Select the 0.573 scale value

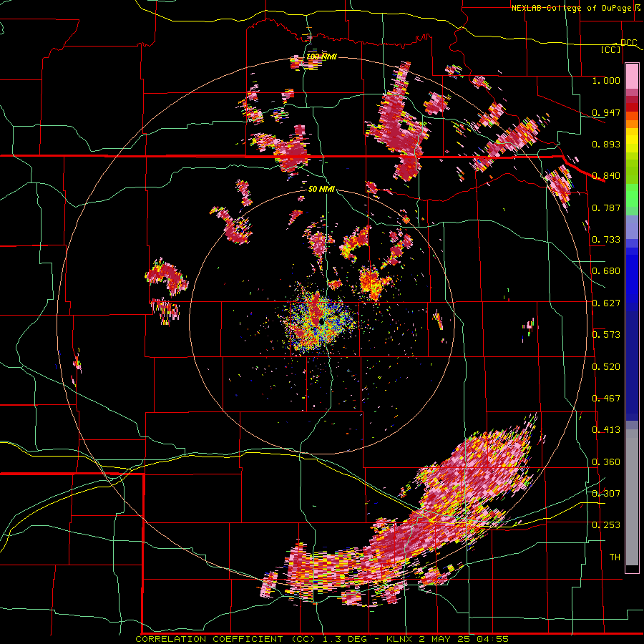(606, 335)
